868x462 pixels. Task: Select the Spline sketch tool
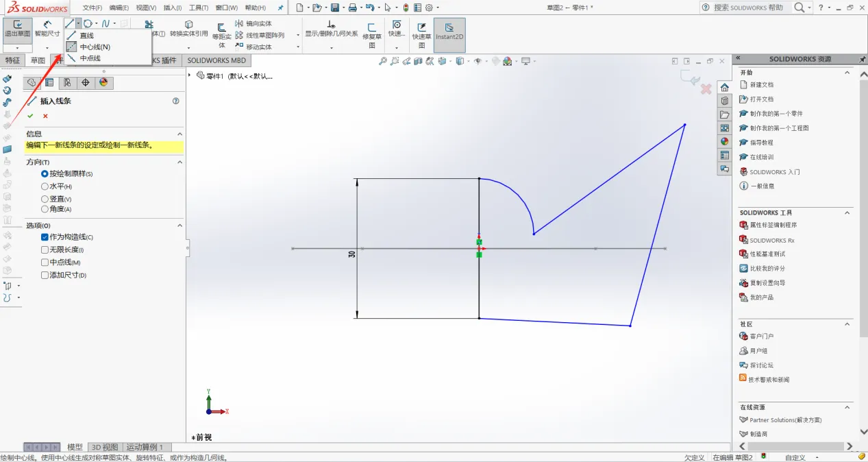pyautogui.click(x=106, y=23)
